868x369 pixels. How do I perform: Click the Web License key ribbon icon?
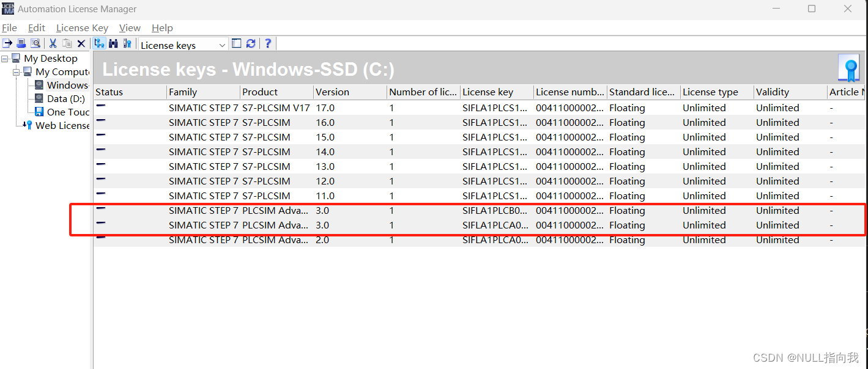click(28, 125)
